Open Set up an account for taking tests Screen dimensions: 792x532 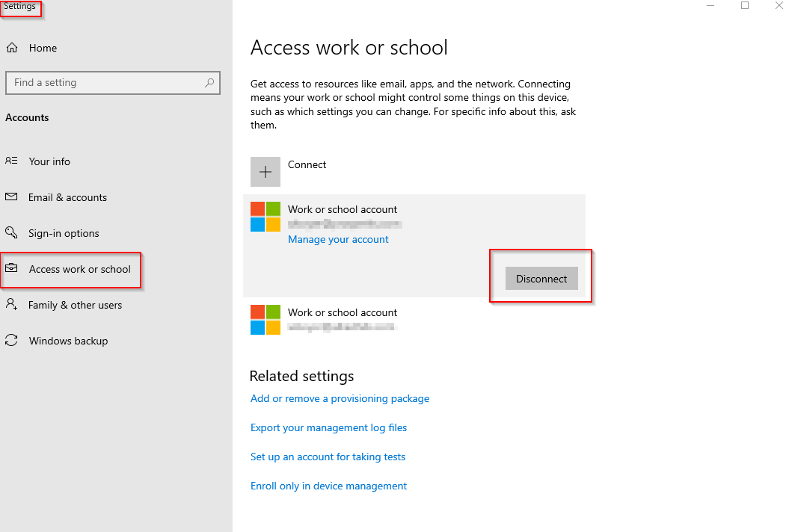click(x=328, y=457)
